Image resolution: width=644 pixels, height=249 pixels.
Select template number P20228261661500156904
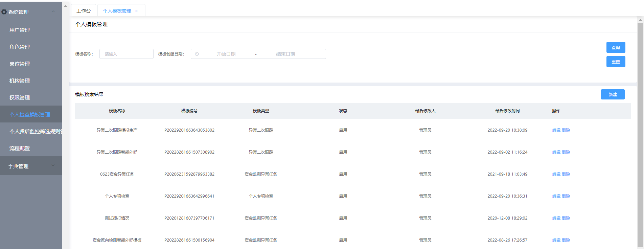click(x=189, y=240)
